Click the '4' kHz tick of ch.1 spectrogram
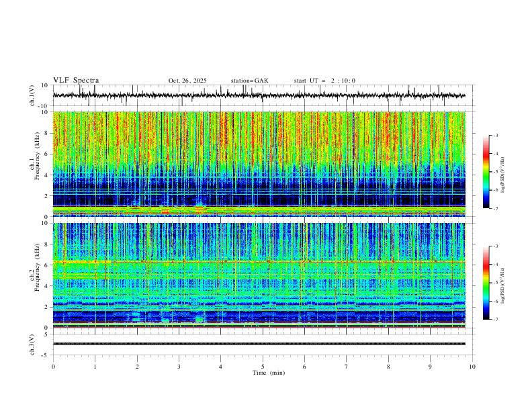This screenshot has width=532, height=411. tap(47, 175)
